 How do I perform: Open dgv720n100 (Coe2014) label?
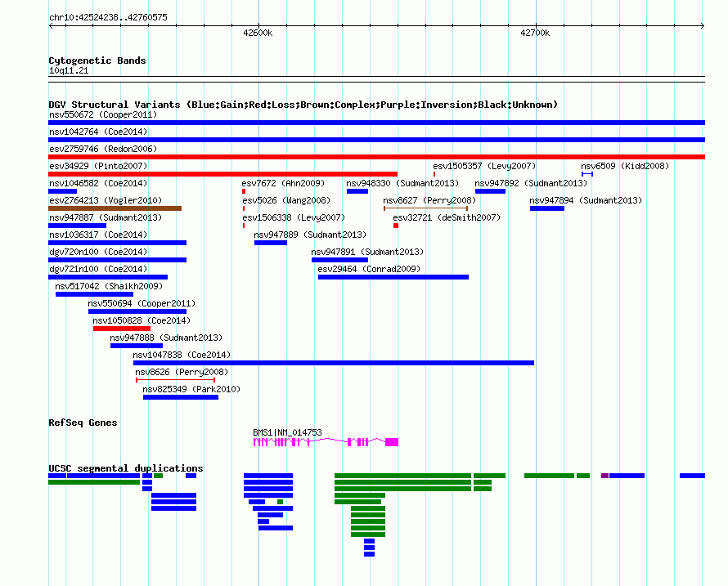tap(98, 252)
